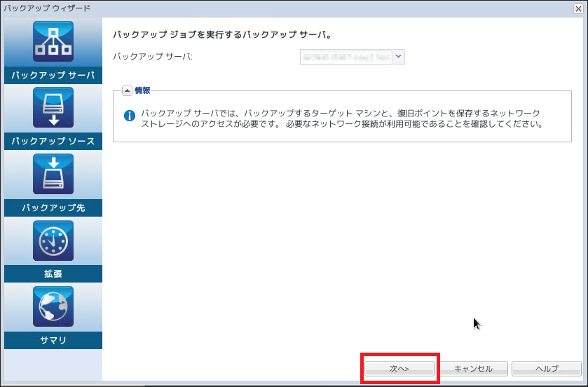This screenshot has height=387, width=588.
Task: Click the キャンセル button
Action: [x=473, y=369]
